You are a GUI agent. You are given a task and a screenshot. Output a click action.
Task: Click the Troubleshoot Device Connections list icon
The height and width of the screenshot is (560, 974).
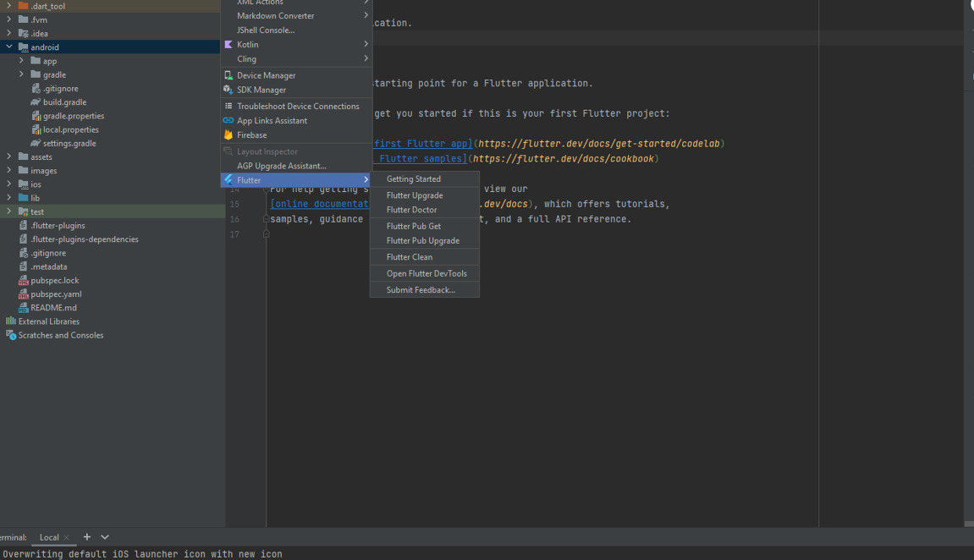click(228, 107)
